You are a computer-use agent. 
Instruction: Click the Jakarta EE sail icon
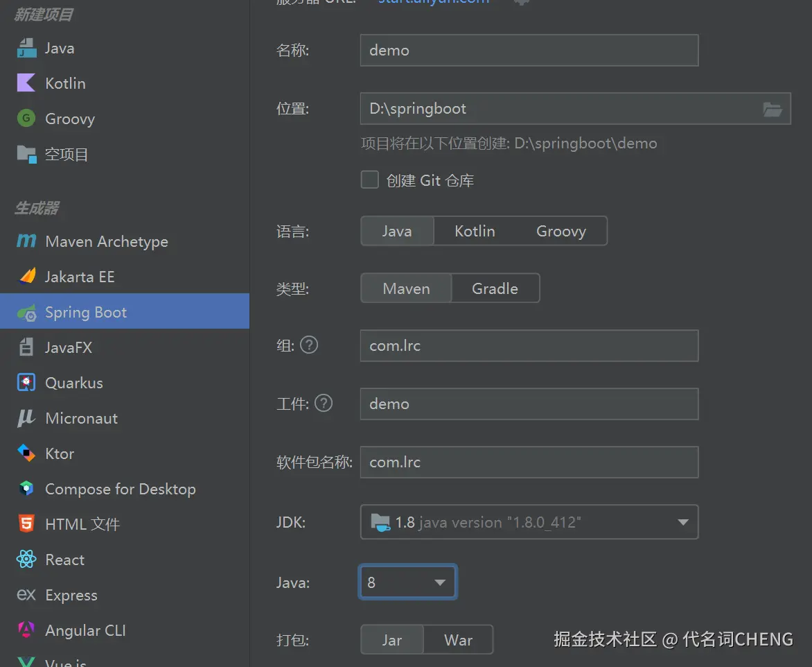(x=27, y=276)
